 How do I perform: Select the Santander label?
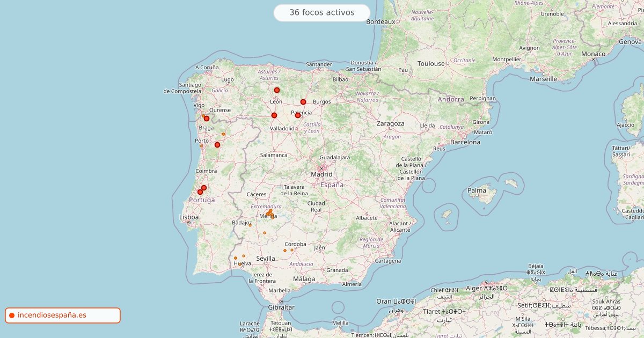click(319, 64)
